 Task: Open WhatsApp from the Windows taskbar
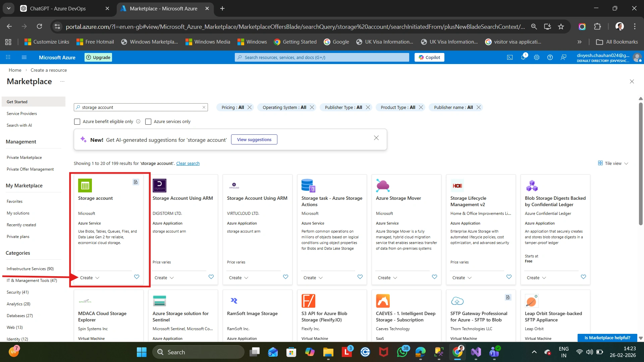[x=402, y=352]
